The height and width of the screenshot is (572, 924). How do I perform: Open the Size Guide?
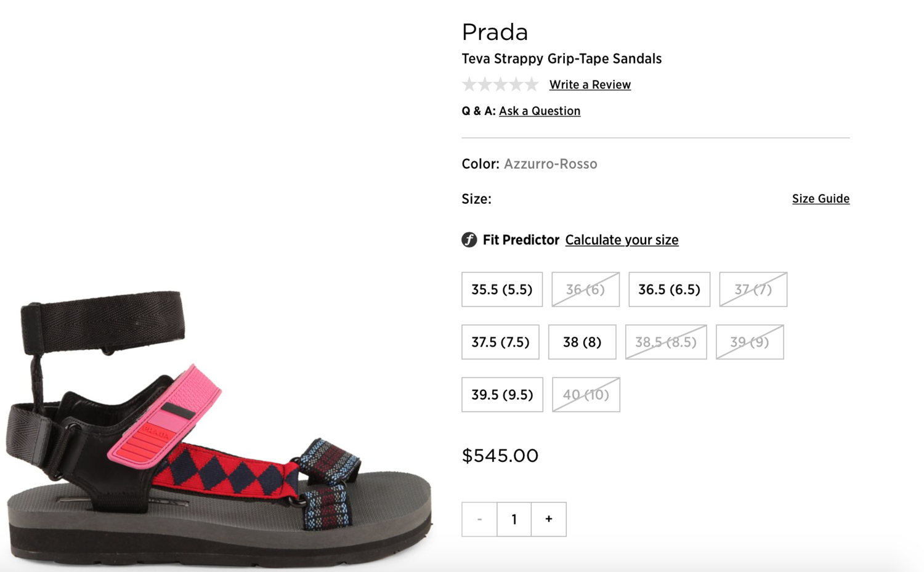(820, 198)
